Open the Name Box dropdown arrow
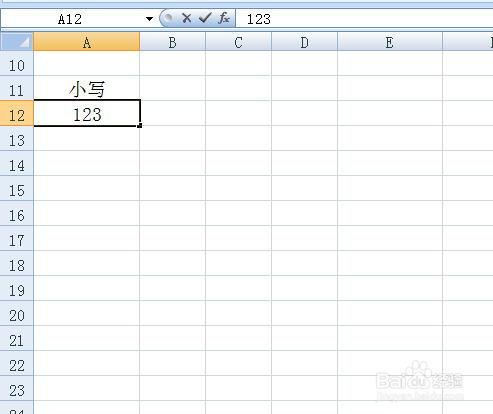Screen dimensions: 493x414 [x=149, y=19]
